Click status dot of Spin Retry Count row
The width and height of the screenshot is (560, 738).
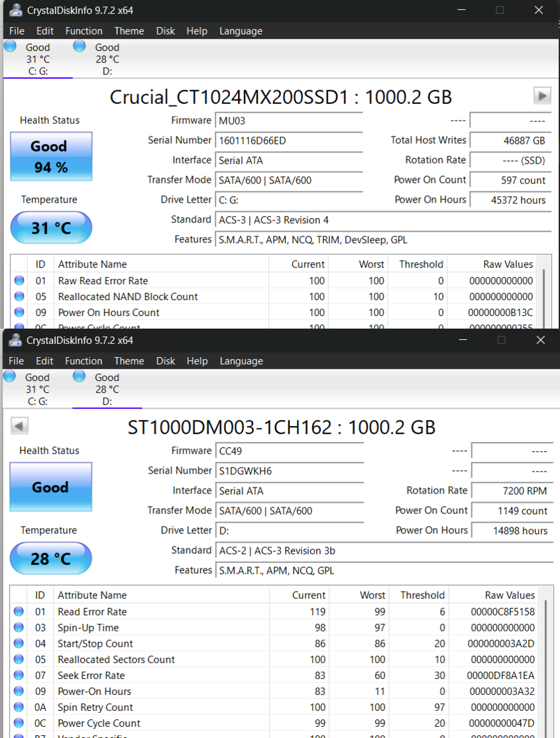(x=19, y=707)
